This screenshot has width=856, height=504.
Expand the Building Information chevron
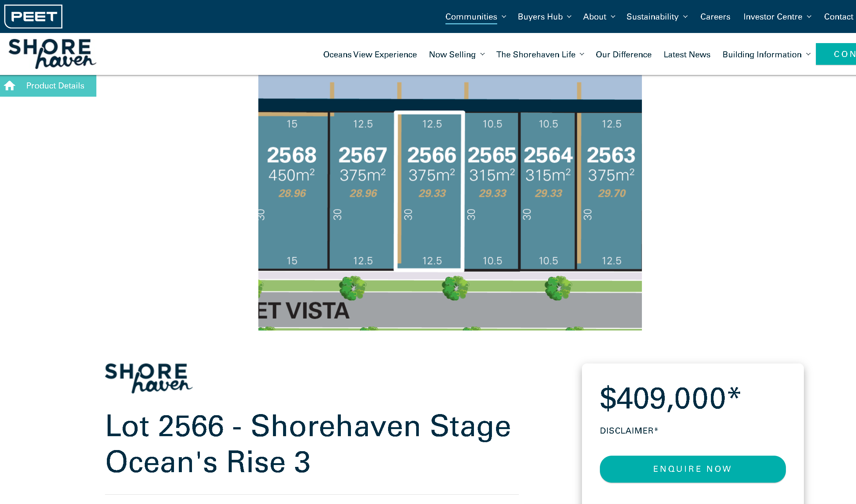coord(808,54)
